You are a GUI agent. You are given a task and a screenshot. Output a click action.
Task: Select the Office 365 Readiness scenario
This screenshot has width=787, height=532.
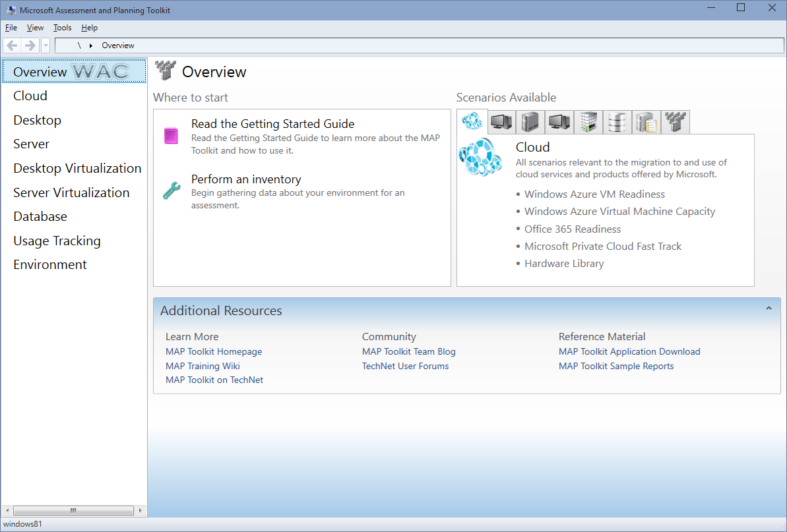(573, 229)
